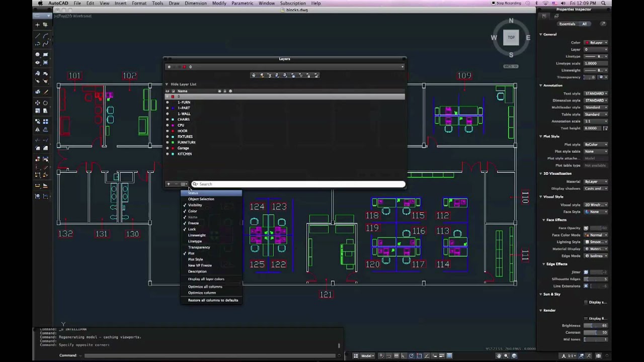Toggle the Visibility column checkmark in menu

[x=195, y=205]
